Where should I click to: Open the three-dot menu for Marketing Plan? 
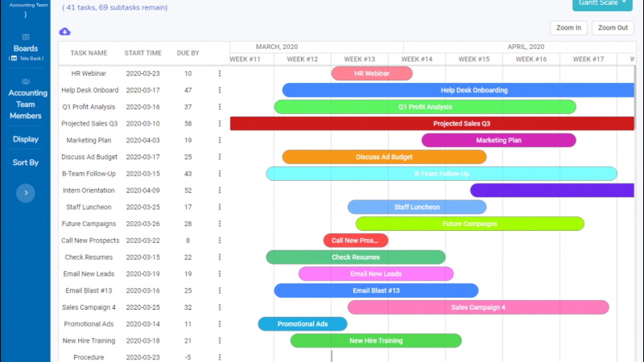(x=220, y=140)
